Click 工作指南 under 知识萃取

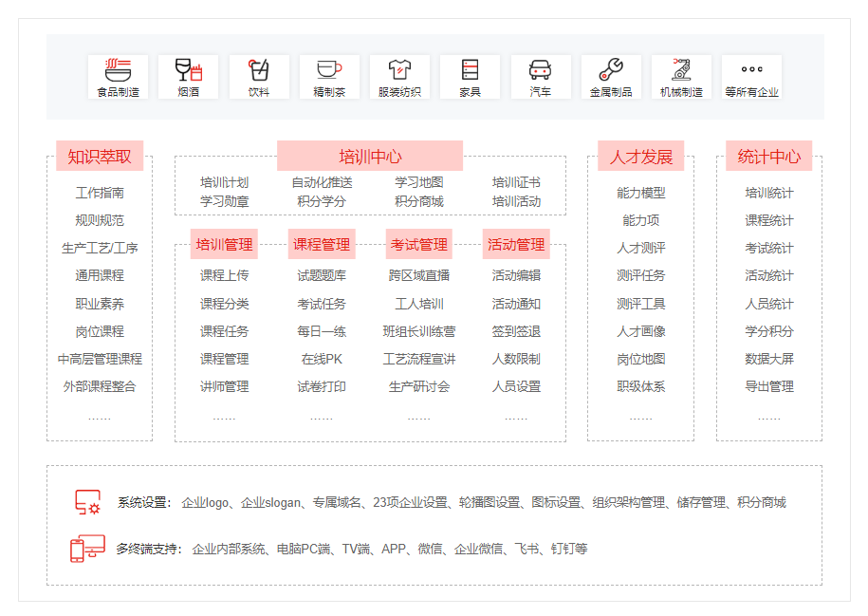100,193
